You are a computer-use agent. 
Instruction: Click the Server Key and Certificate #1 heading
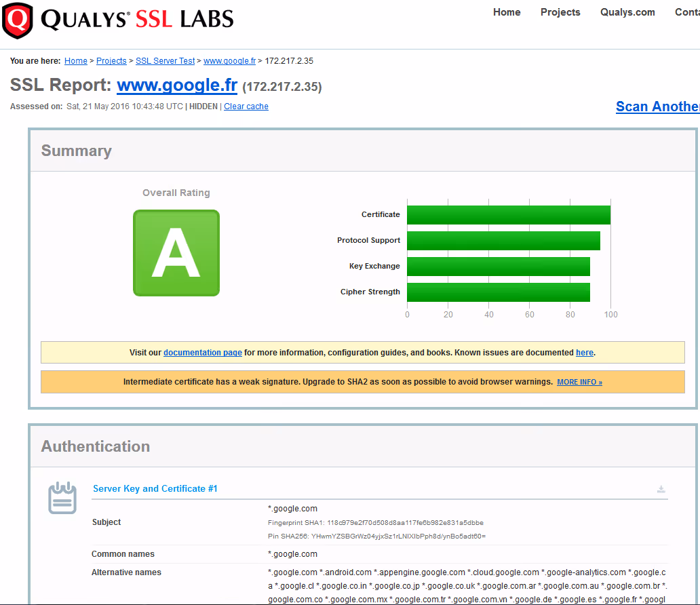pos(155,488)
